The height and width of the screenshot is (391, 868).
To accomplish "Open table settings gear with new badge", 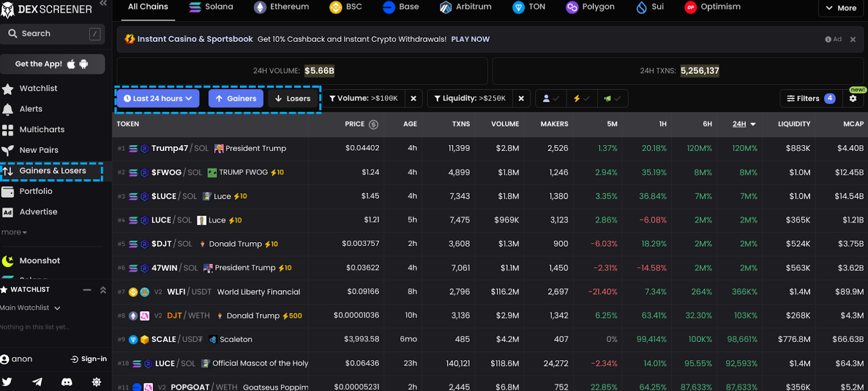I will 853,98.
